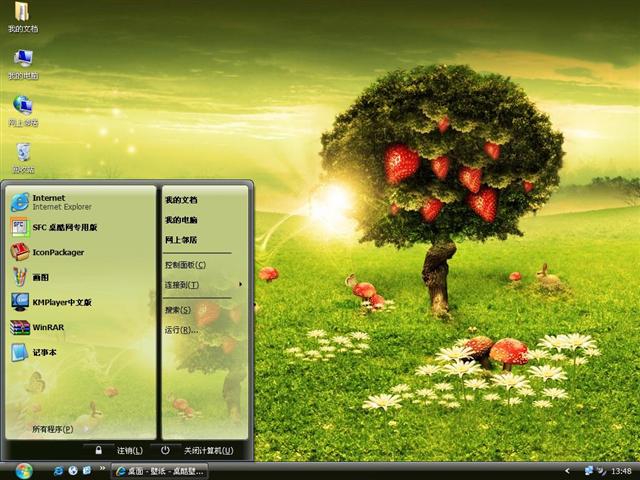640x480 pixels.
Task: Open 记事本 (Notepad)
Action: coord(45,352)
